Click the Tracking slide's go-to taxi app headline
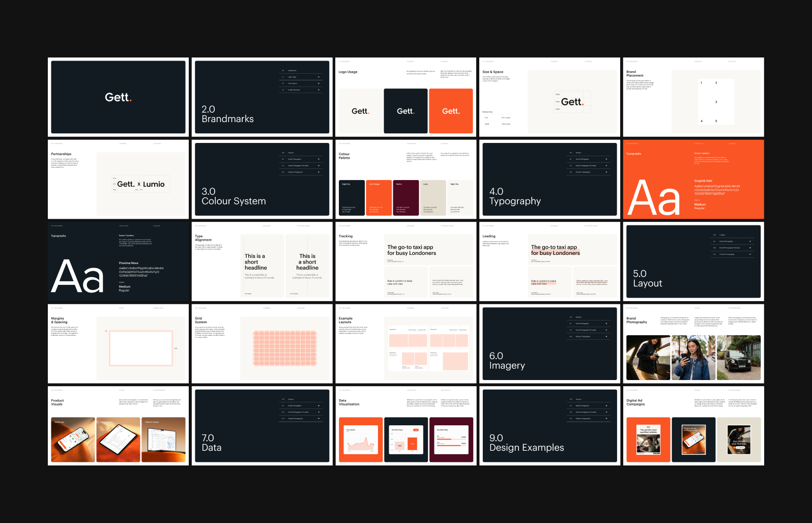This screenshot has height=523, width=812. click(412, 250)
